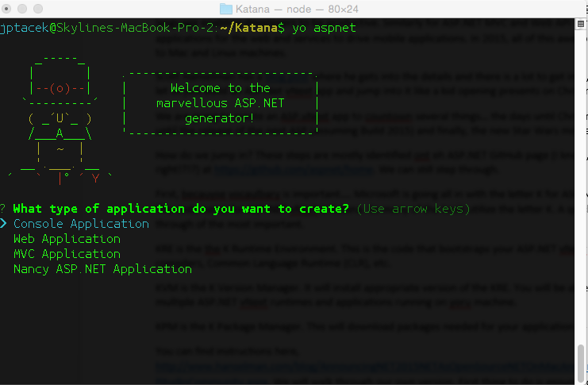Click the Katana folder icon in title bar

(225, 9)
